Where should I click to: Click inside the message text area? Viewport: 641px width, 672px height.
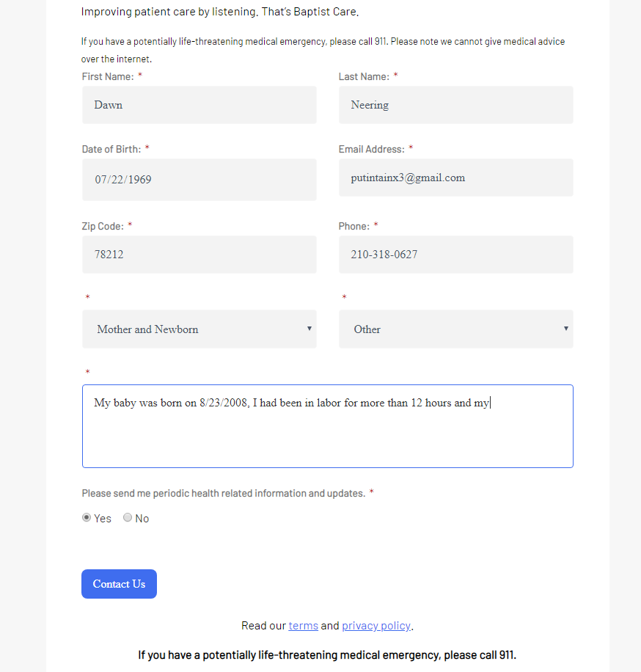[328, 426]
